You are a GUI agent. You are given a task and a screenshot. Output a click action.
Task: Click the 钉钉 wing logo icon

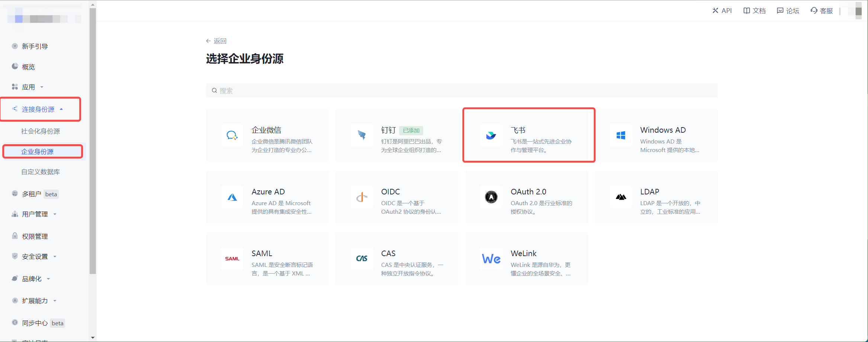click(x=361, y=135)
